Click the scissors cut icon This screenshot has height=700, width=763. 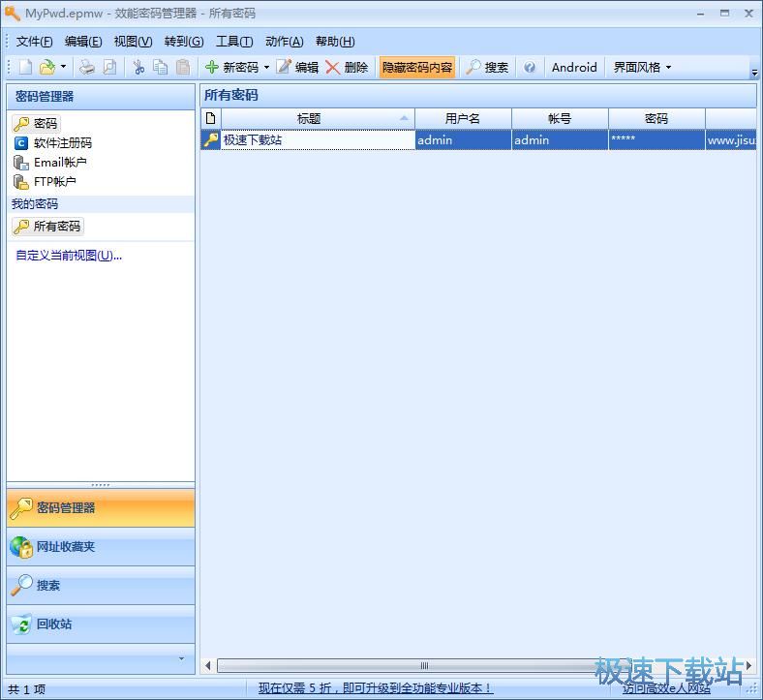click(138, 67)
